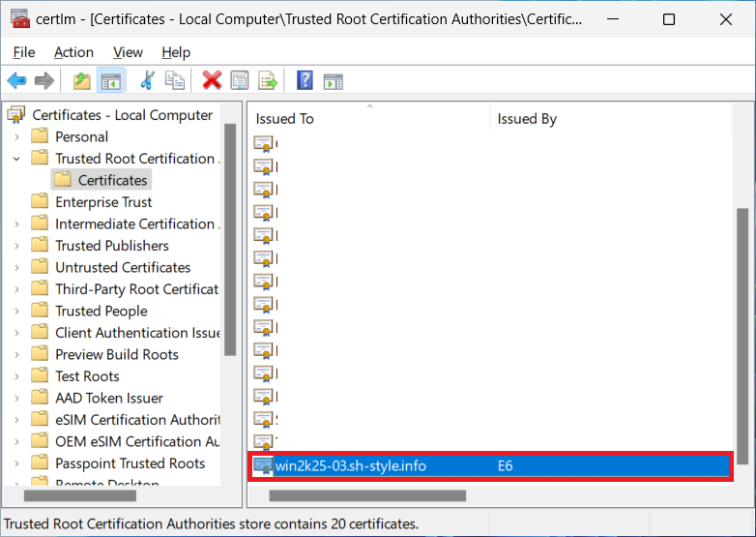Toggle Show/Hide Console Tree icon

tap(111, 80)
